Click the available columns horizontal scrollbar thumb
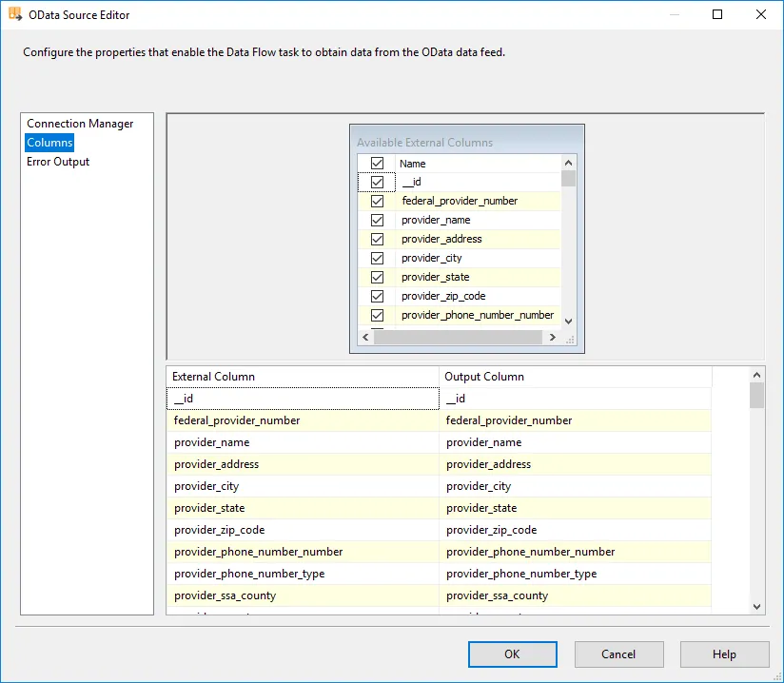 [x=458, y=337]
